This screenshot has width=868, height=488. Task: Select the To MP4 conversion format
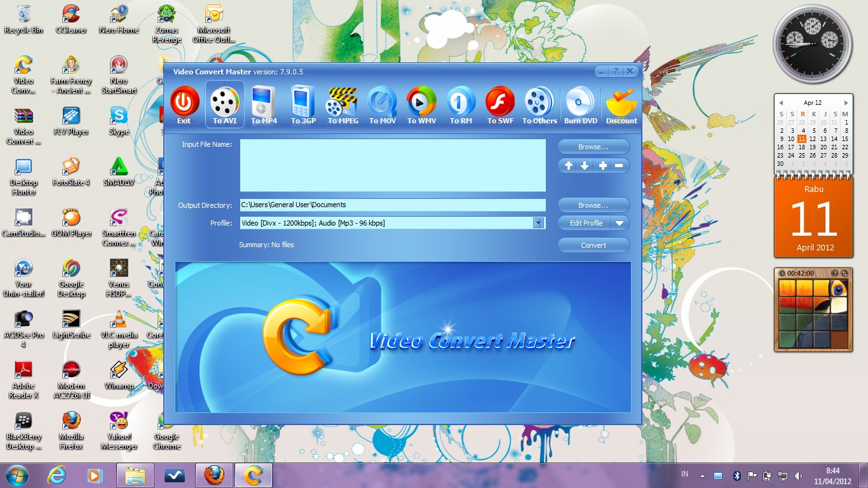(x=264, y=105)
